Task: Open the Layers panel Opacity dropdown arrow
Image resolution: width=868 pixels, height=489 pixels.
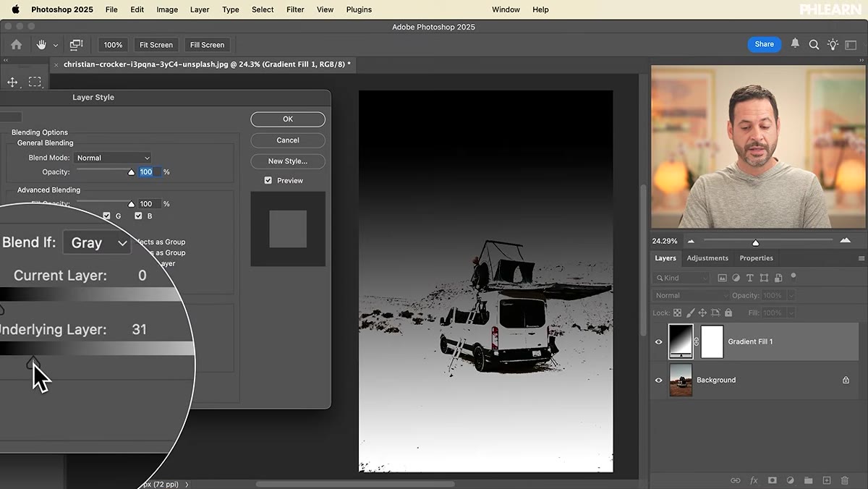Action: 791,295
